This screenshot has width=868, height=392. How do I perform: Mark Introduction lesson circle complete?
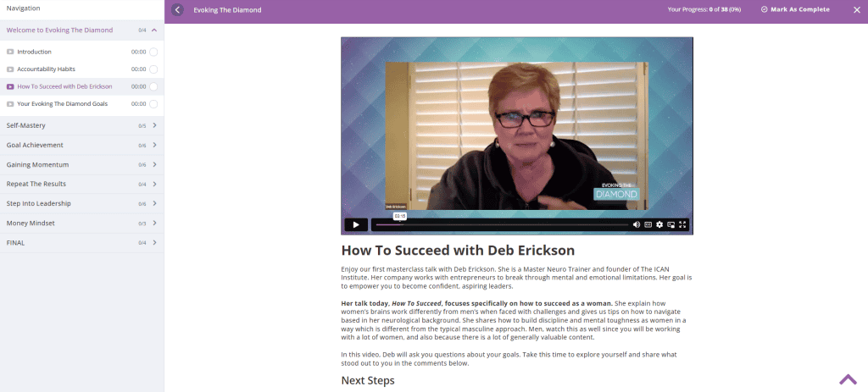pos(153,52)
